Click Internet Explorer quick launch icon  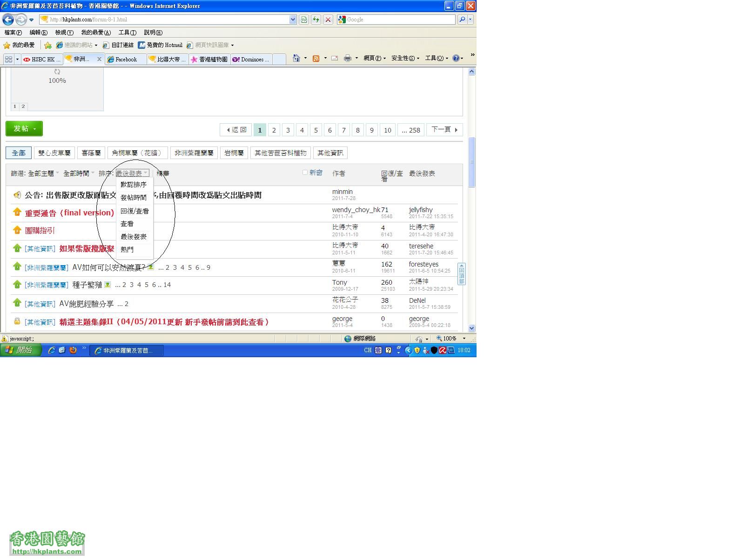click(x=52, y=350)
